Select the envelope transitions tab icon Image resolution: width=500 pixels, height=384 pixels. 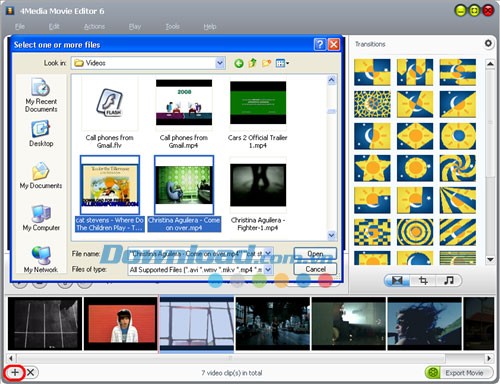click(397, 280)
